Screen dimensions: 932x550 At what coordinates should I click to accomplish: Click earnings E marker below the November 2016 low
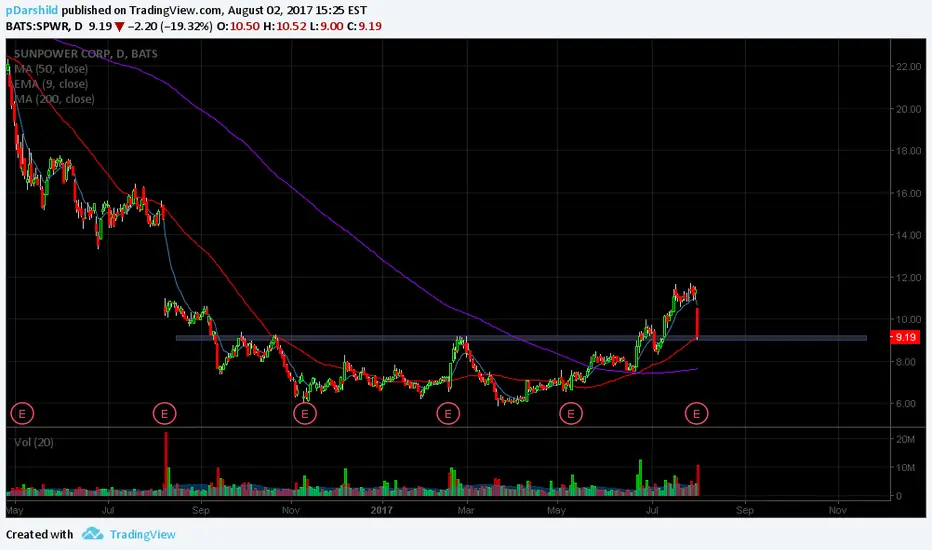(x=305, y=413)
